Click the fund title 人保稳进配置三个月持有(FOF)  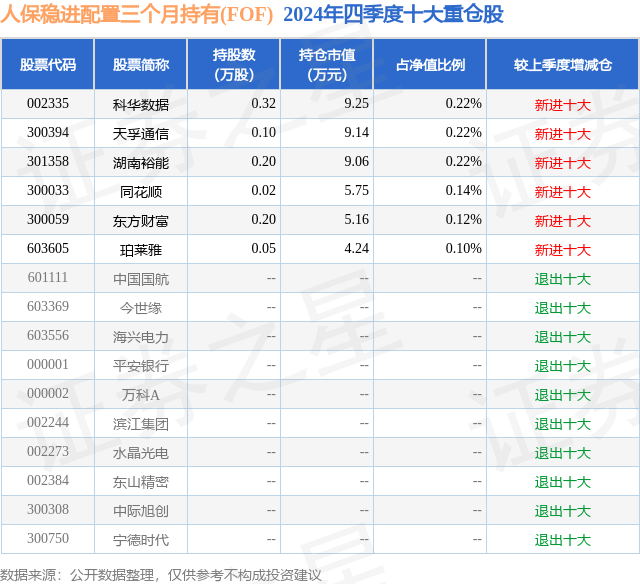pyautogui.click(x=137, y=14)
